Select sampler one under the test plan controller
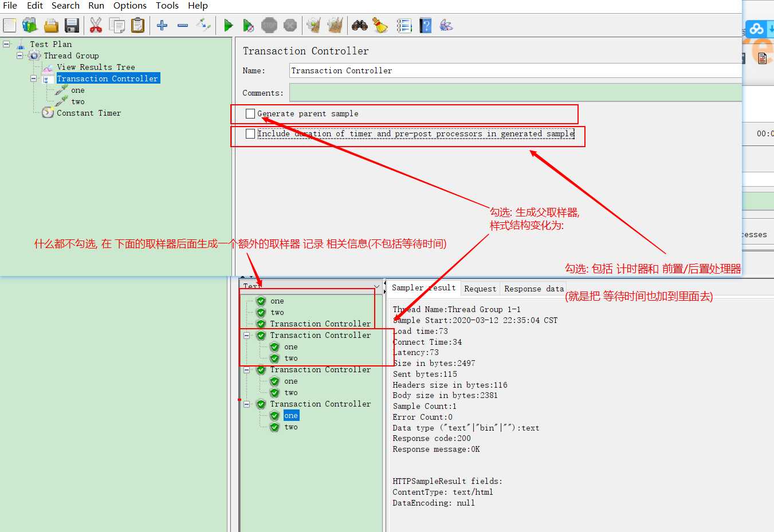This screenshot has height=532, width=774. [x=78, y=90]
